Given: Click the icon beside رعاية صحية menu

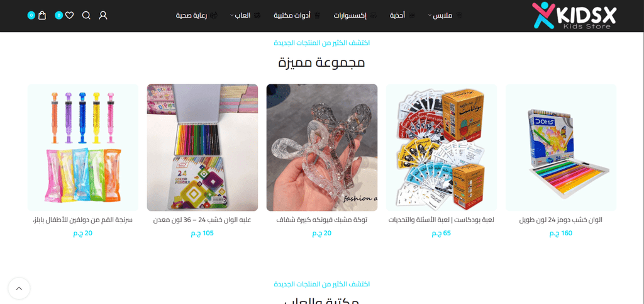Looking at the screenshot, I should point(214,16).
